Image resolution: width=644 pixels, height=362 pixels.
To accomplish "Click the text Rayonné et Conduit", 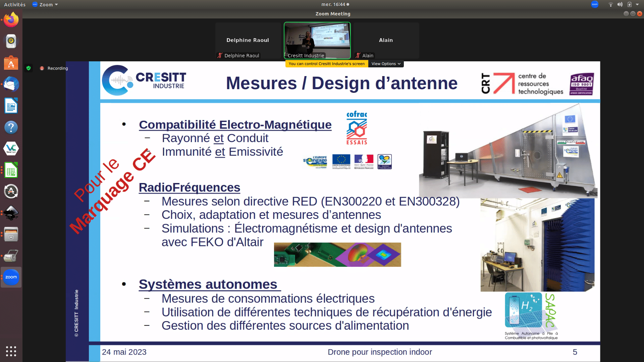I will [x=215, y=138].
